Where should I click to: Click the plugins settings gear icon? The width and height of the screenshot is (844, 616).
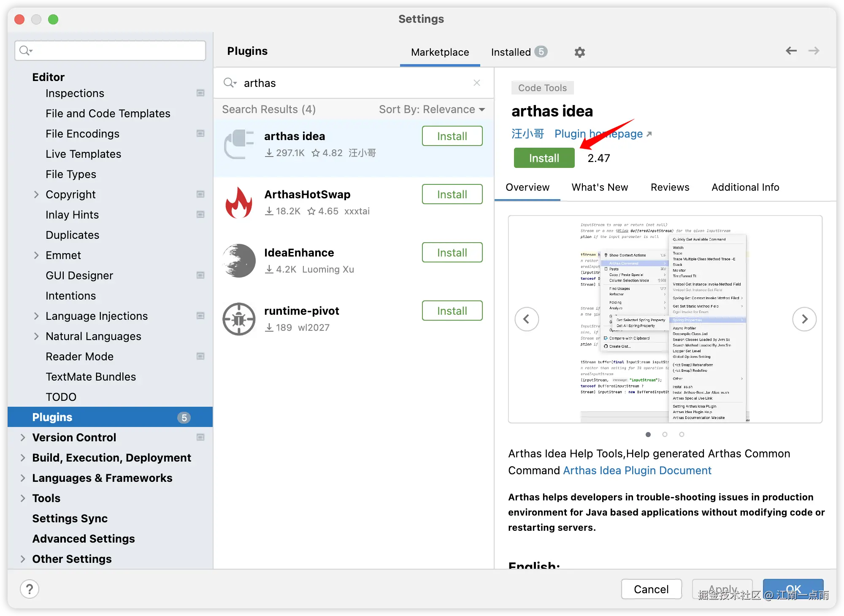pyautogui.click(x=580, y=52)
